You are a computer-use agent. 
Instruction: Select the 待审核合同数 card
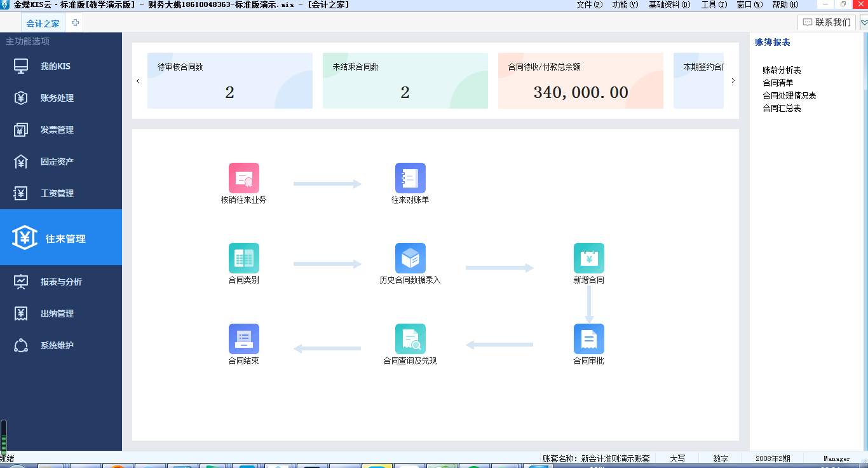230,81
